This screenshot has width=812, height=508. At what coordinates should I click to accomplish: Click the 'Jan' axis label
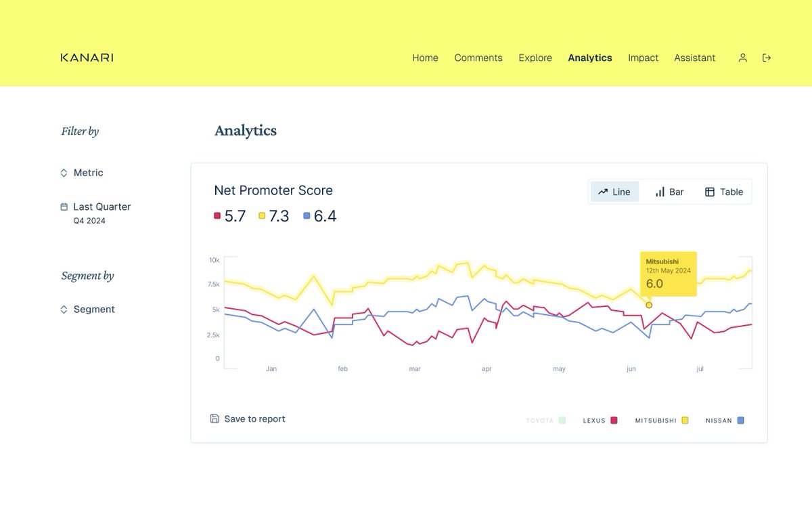click(x=271, y=369)
